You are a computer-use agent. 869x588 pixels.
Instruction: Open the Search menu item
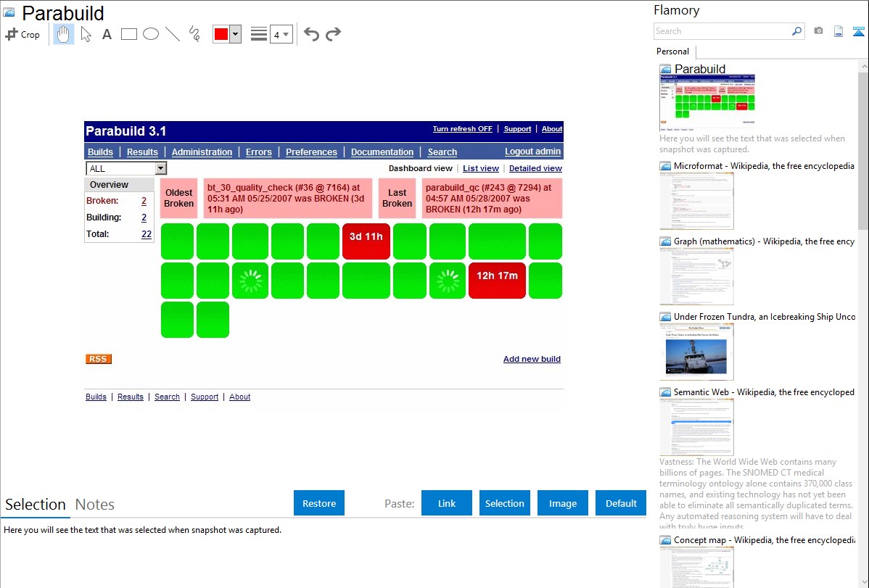[442, 152]
